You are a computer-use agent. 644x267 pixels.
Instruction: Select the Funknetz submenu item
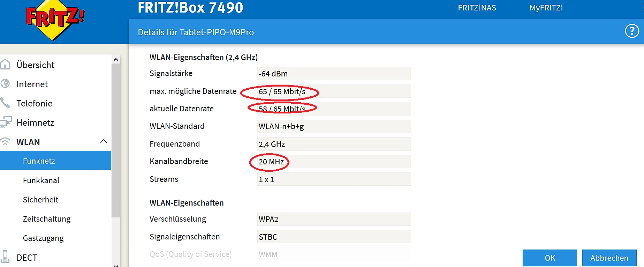[55, 161]
